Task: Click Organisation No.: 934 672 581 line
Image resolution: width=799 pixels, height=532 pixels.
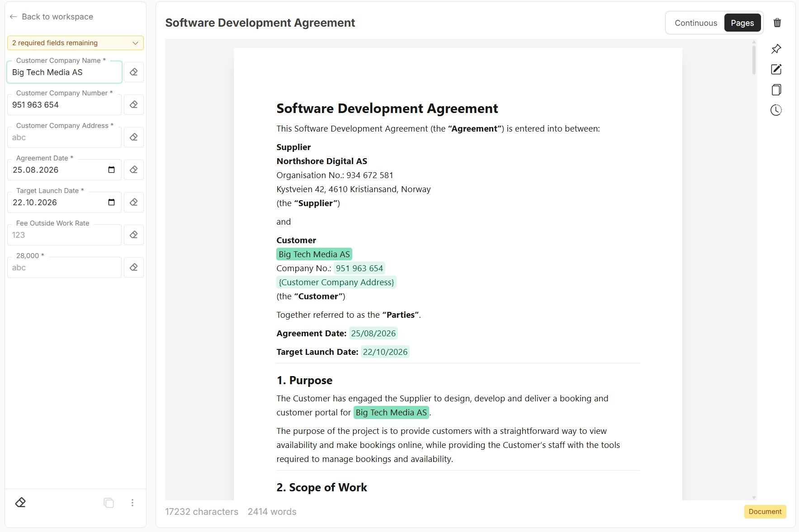Action: coord(335,175)
